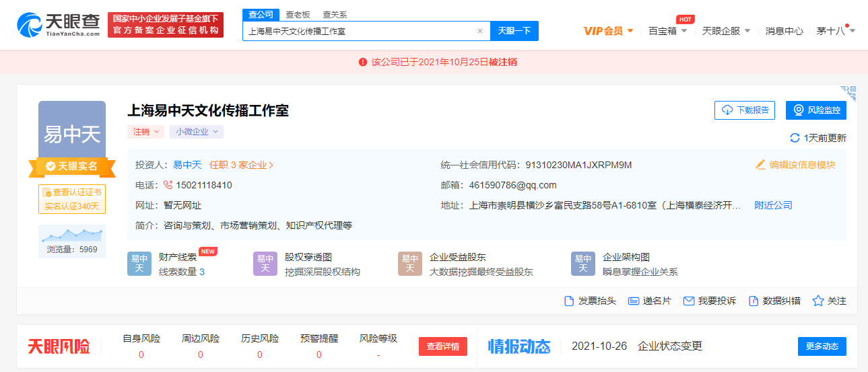Click the 递名片 business card icon

coord(633,301)
